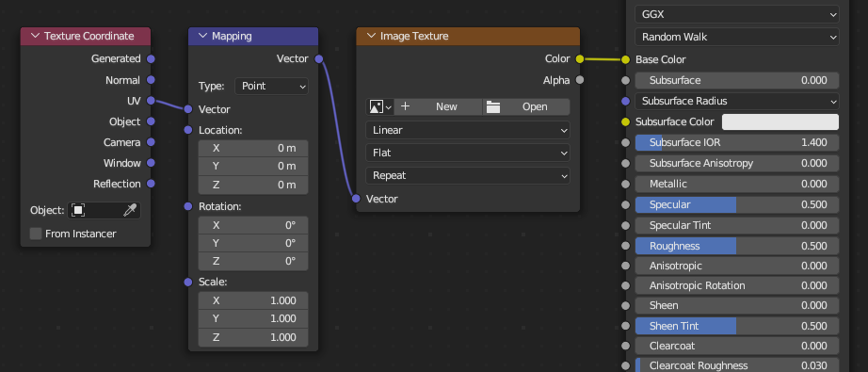868x372 pixels.
Task: Click Image Texture Vector input socket
Action: (356, 198)
